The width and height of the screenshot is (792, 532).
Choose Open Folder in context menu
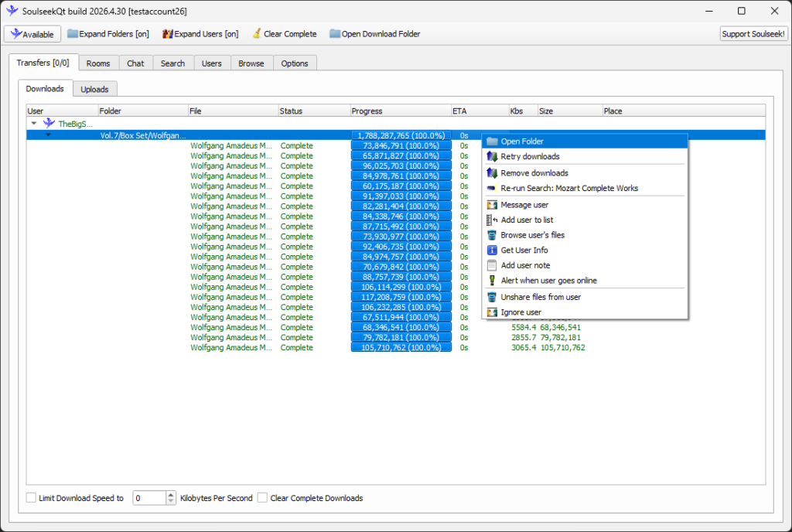click(x=585, y=142)
